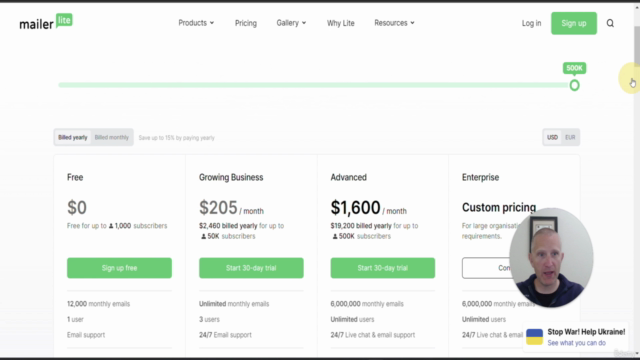Click subscriber icon next to 50K
Viewport: 640px width, 360px height.
click(x=203, y=236)
